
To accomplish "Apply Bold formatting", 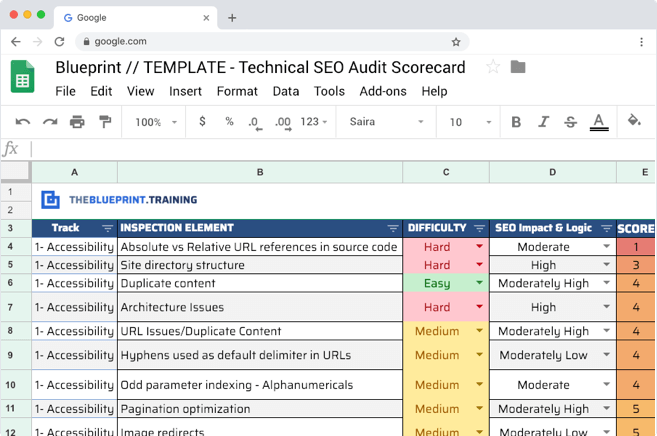I will 516,122.
